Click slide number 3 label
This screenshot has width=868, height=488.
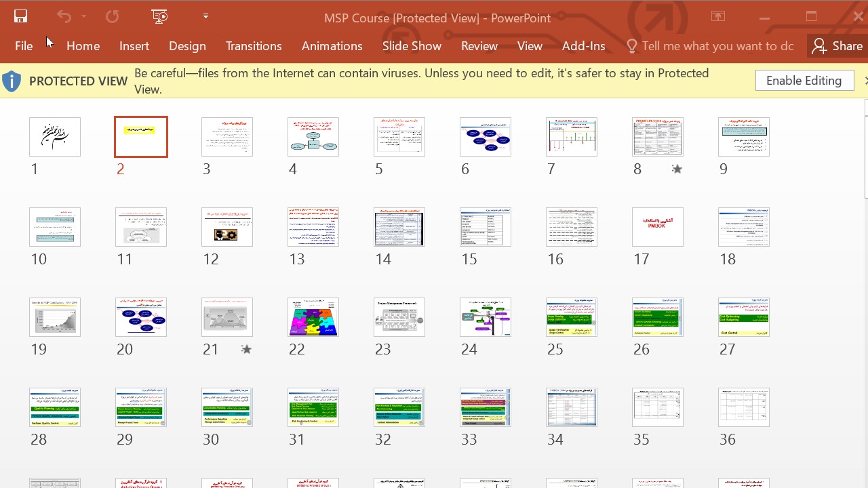coord(207,169)
